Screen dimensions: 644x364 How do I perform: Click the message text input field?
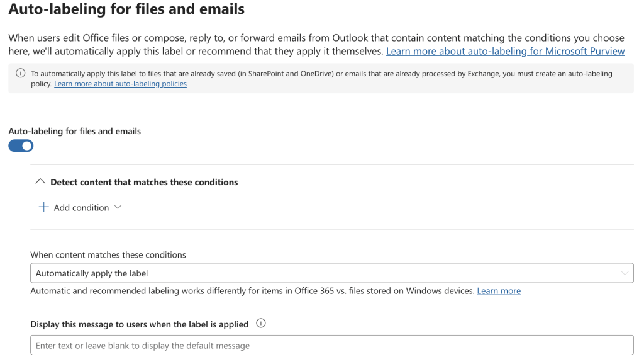pos(331,345)
